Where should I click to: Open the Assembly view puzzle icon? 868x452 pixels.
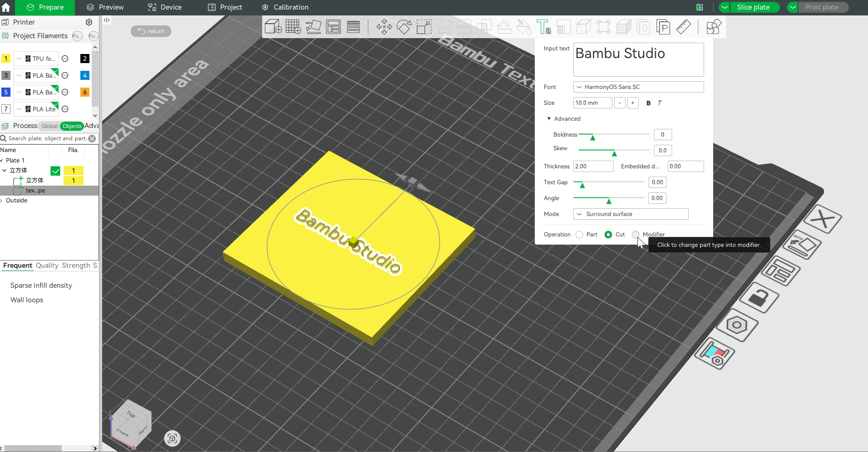coord(714,27)
